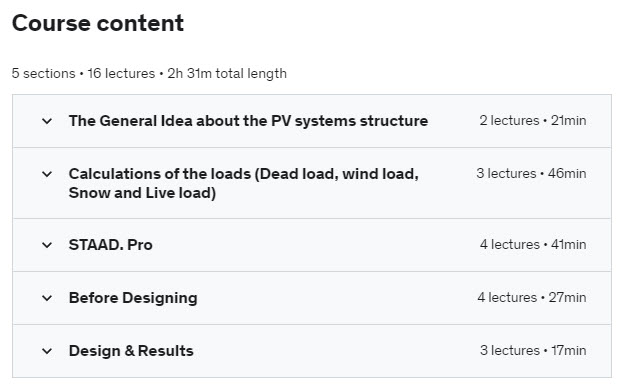Click the '2 lectures • 21min' label
Viewport: 633px width, 388px height.
pyautogui.click(x=533, y=120)
